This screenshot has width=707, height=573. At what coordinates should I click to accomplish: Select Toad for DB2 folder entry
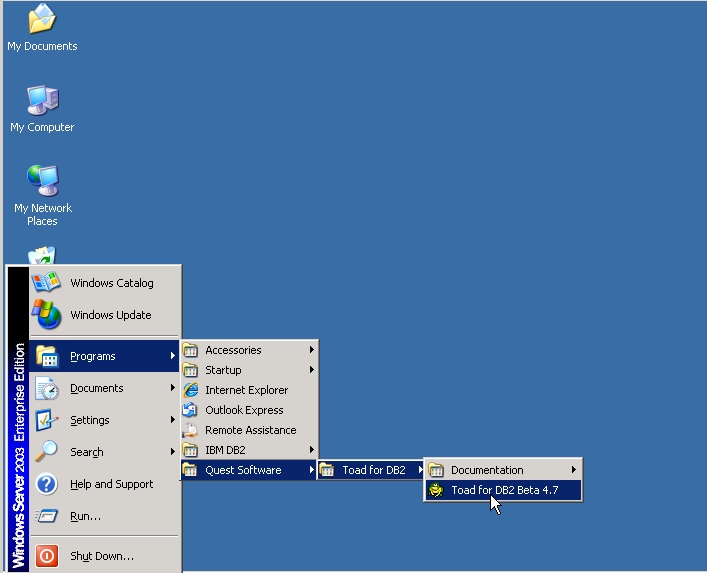(370, 470)
